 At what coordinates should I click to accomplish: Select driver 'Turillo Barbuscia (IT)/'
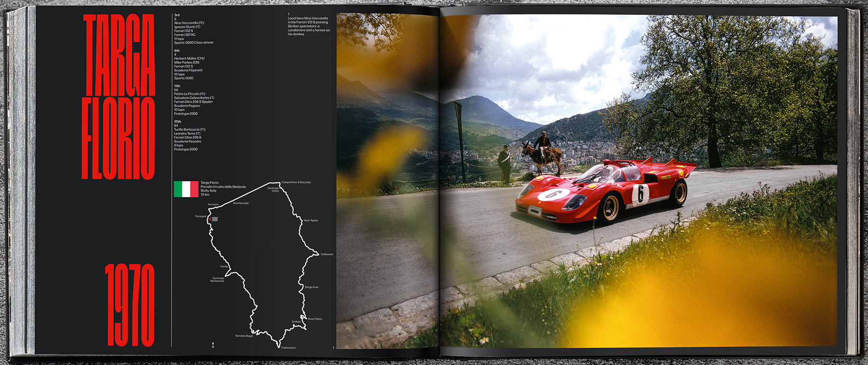pyautogui.click(x=190, y=130)
